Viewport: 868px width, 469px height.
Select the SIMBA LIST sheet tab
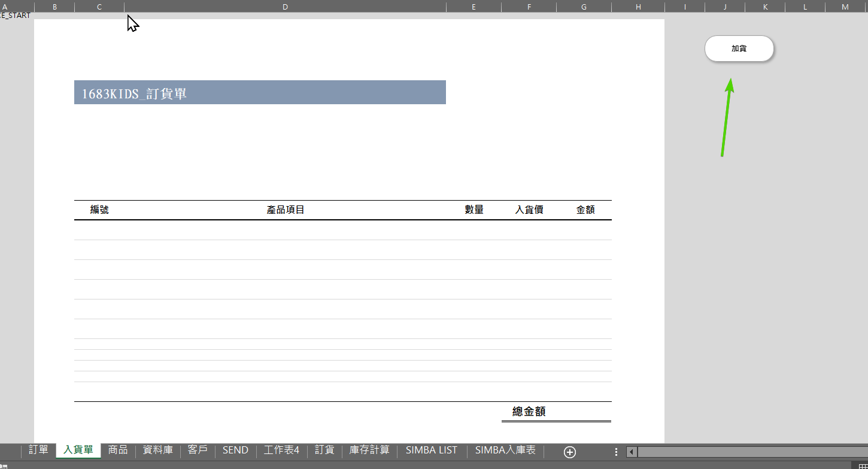point(431,450)
